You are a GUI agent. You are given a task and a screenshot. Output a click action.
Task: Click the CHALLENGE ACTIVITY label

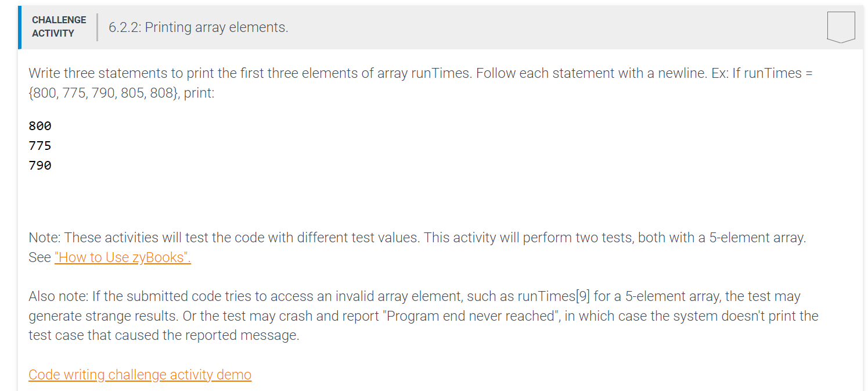[x=59, y=26]
